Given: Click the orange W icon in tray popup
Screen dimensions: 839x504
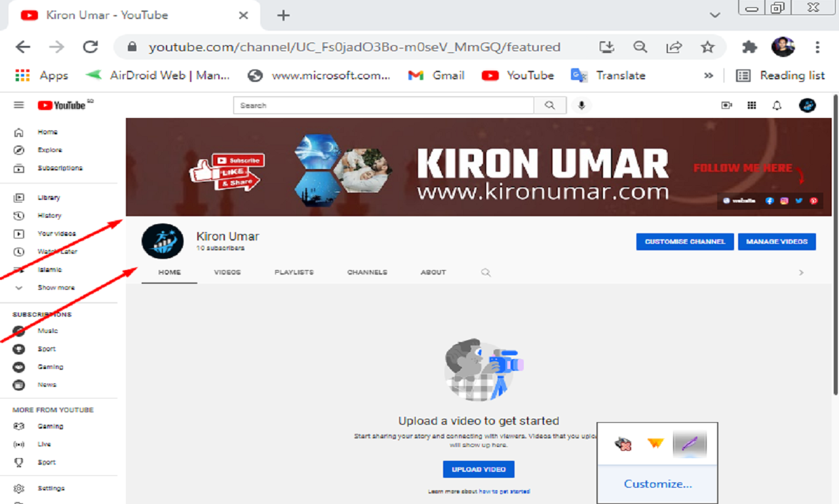Looking at the screenshot, I should coord(655,444).
